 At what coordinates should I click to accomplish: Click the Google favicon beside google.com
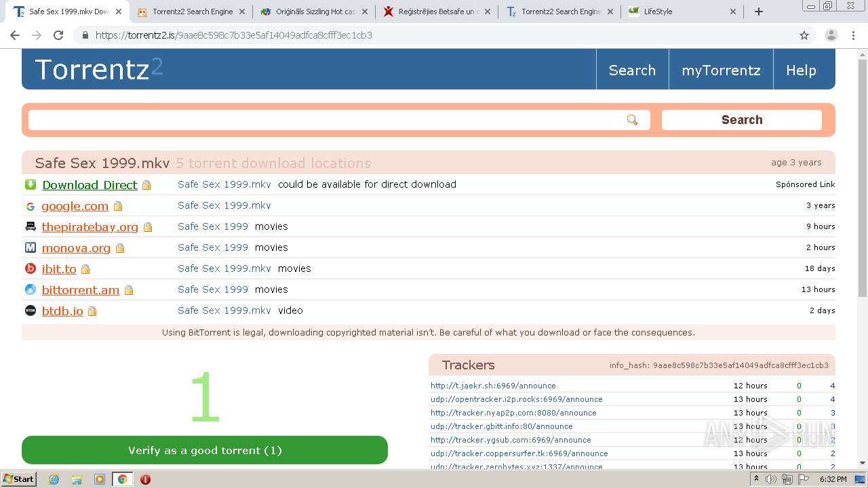31,206
